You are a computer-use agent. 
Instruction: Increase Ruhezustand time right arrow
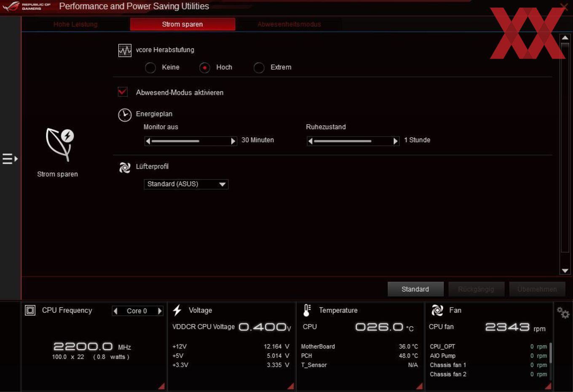[396, 141]
